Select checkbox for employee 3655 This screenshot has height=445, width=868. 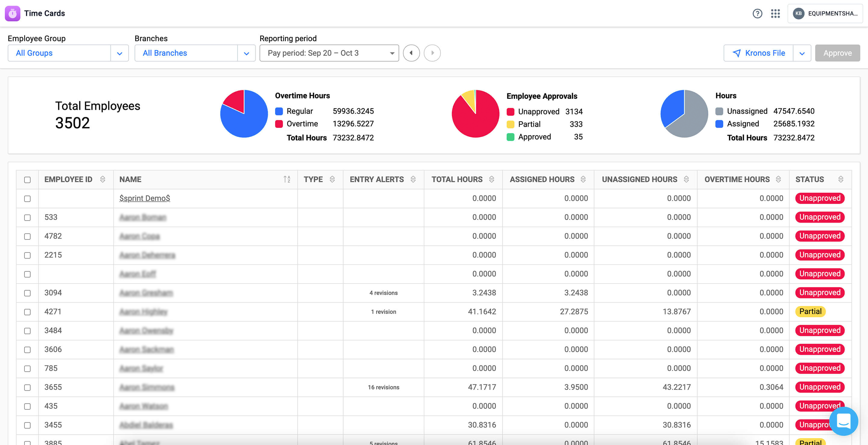(x=27, y=387)
